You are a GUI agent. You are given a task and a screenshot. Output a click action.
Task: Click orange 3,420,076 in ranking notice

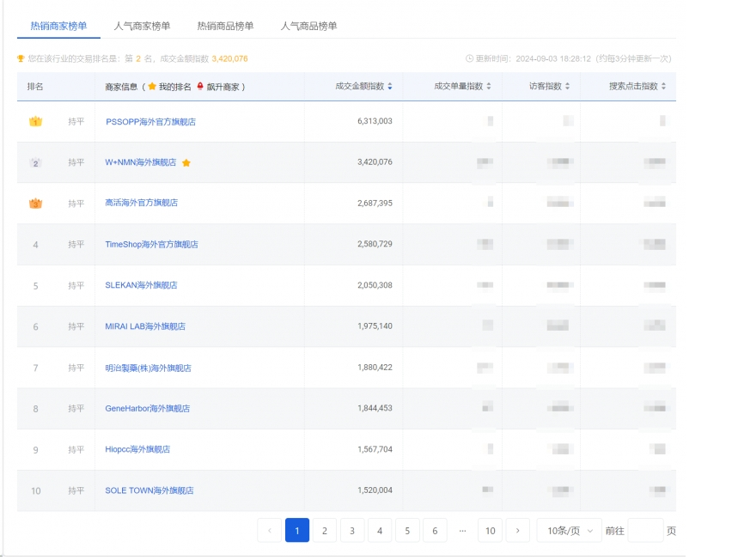tap(229, 58)
